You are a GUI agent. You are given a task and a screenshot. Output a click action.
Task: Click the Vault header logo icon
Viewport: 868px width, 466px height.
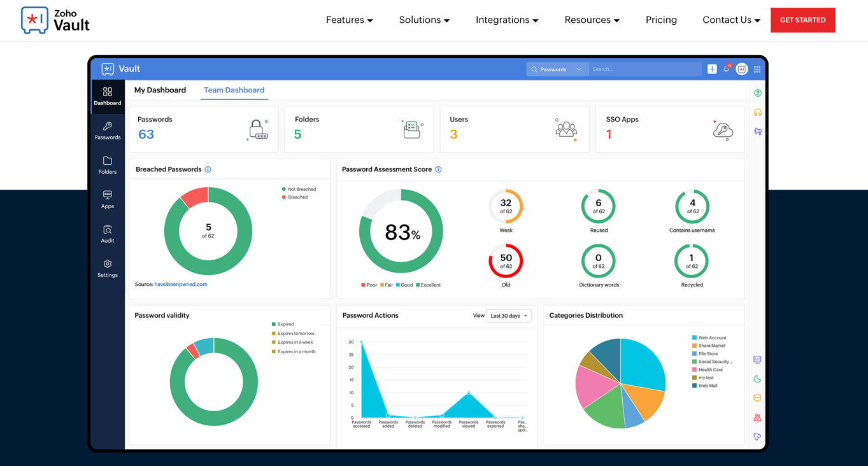(108, 69)
